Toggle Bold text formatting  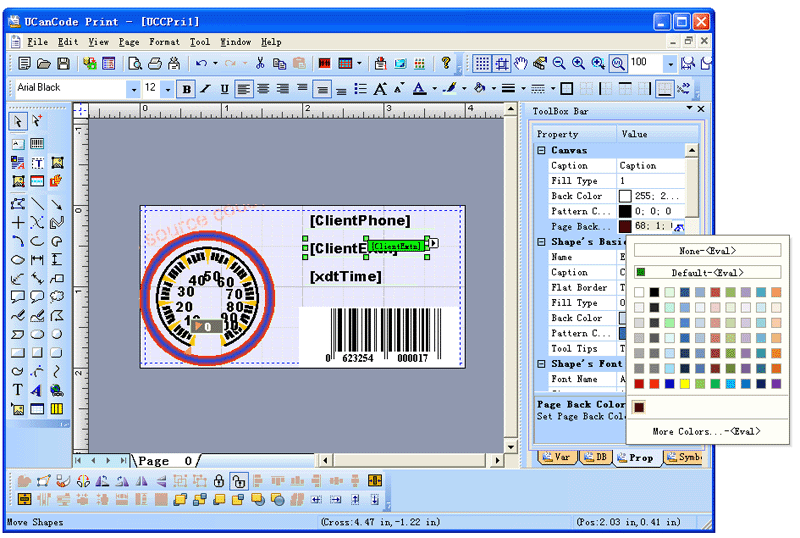(187, 89)
